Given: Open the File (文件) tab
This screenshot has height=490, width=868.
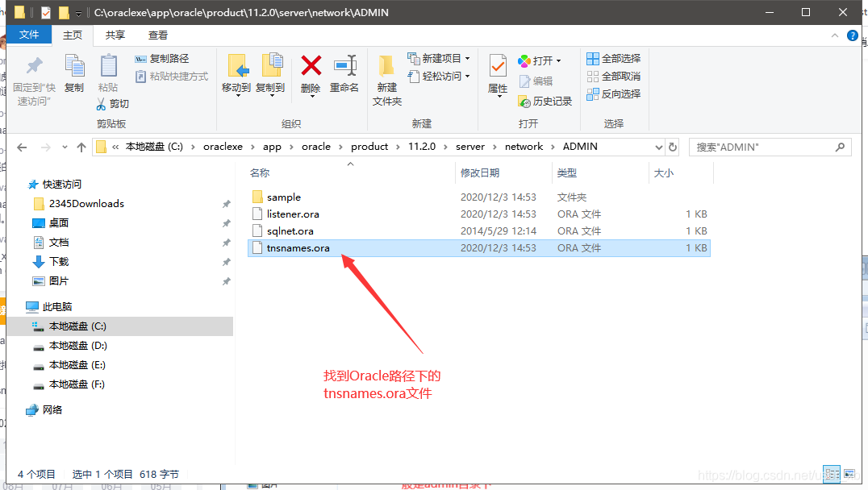Looking at the screenshot, I should pos(29,35).
